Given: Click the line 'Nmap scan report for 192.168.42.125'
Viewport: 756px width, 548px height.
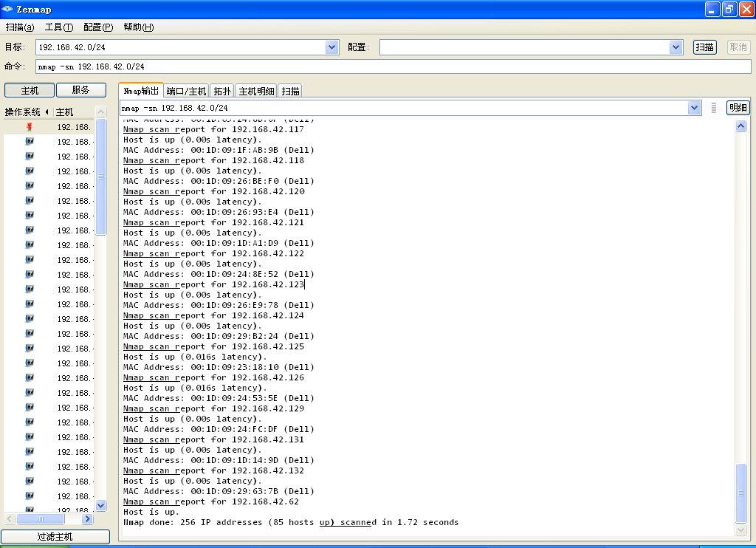Looking at the screenshot, I should coord(213,346).
